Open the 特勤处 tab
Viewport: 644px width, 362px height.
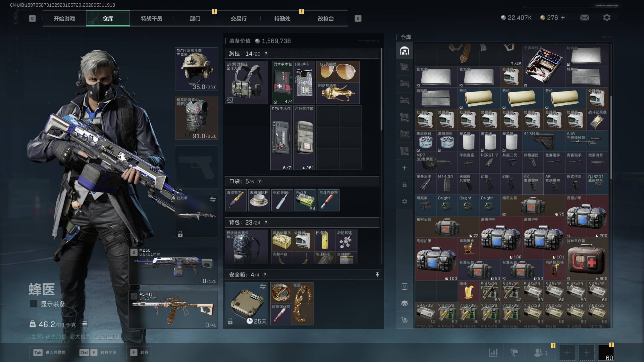tap(282, 18)
